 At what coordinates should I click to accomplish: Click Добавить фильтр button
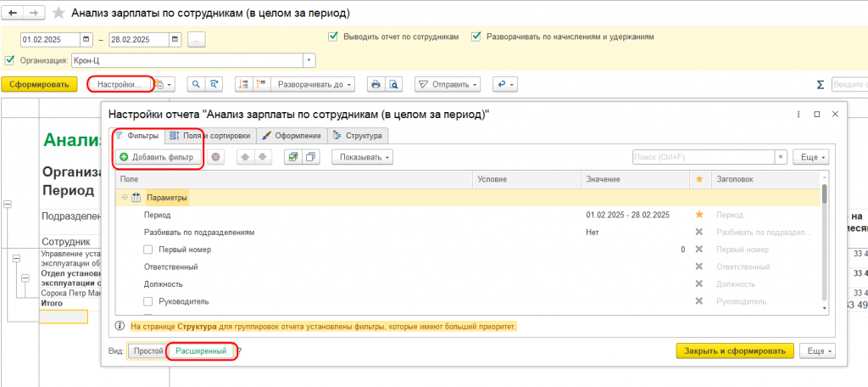158,157
